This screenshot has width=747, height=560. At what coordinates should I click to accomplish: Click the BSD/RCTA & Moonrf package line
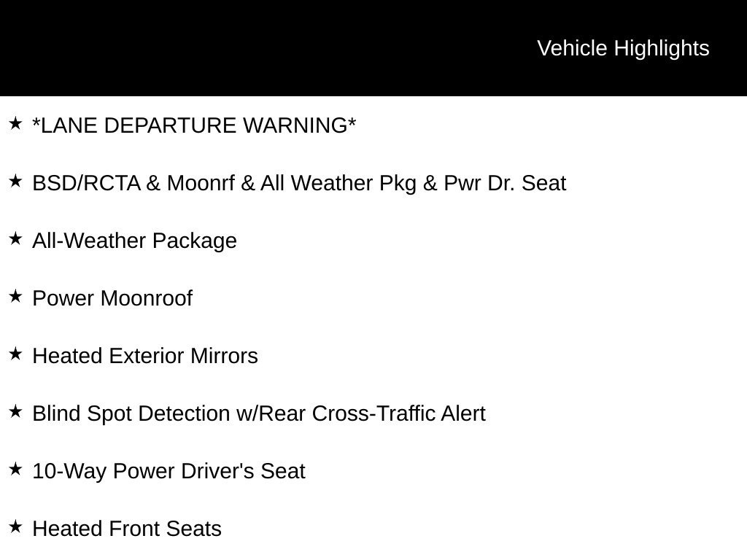coord(299,184)
